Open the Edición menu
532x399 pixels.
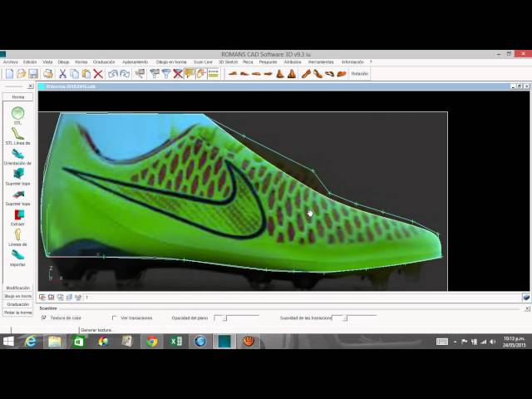pos(30,62)
